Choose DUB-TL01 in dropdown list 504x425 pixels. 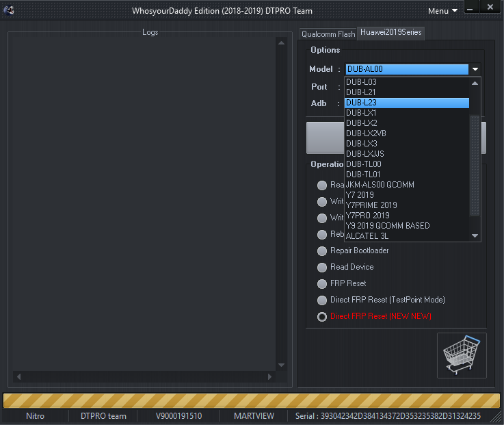tap(407, 175)
